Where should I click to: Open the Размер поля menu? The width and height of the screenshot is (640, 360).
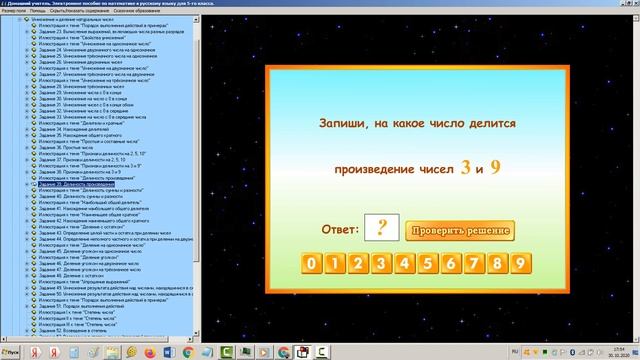pyautogui.click(x=13, y=11)
